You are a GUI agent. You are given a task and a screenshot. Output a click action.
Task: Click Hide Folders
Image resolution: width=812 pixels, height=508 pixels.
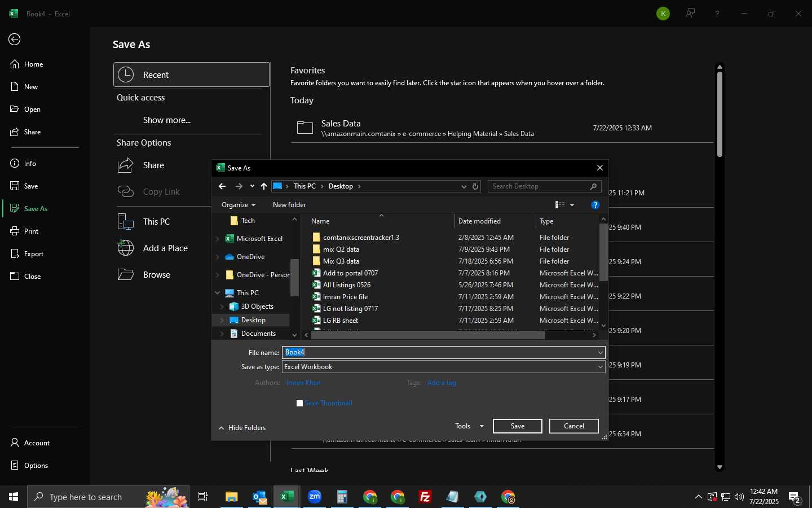coord(242,428)
